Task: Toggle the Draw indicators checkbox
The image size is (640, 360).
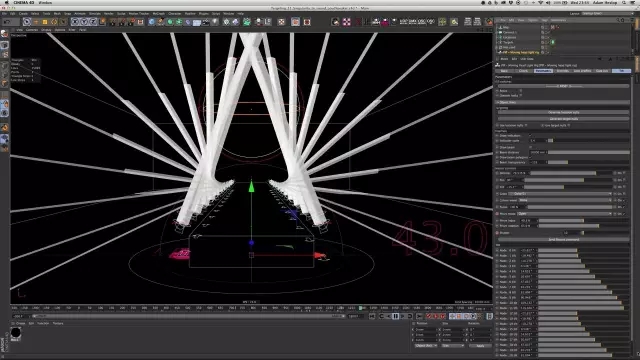Action: coord(530,136)
